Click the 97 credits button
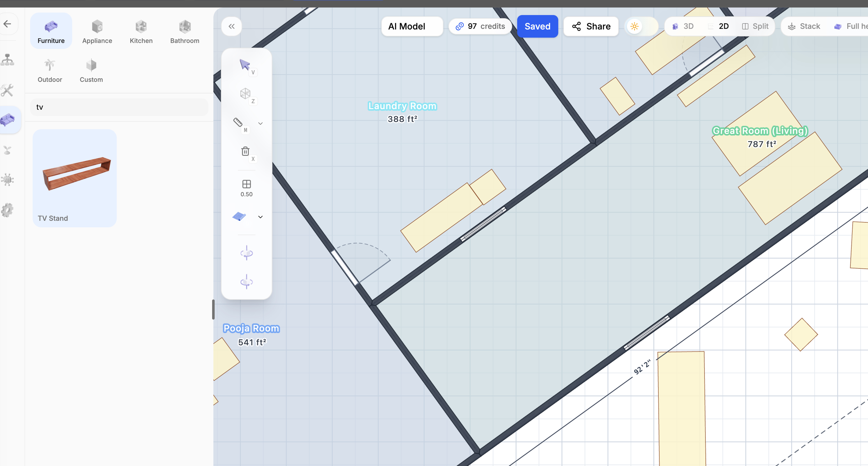Viewport: 868px width, 466px height. click(x=480, y=26)
